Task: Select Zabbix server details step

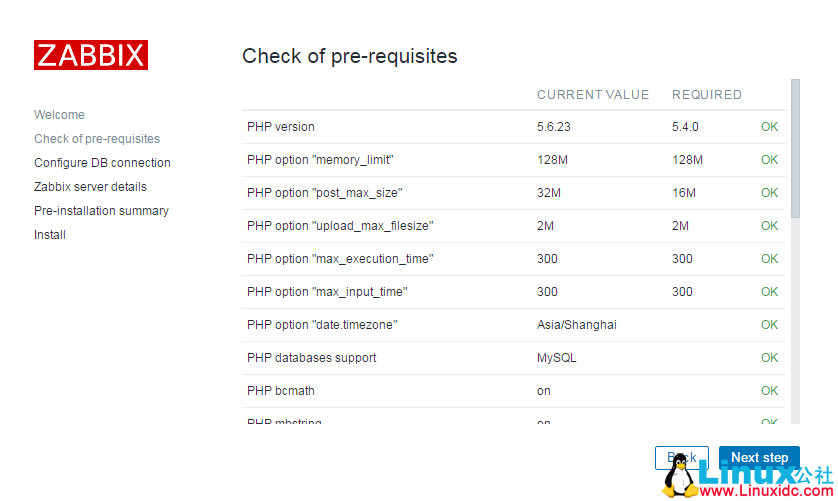Action: coord(90,187)
